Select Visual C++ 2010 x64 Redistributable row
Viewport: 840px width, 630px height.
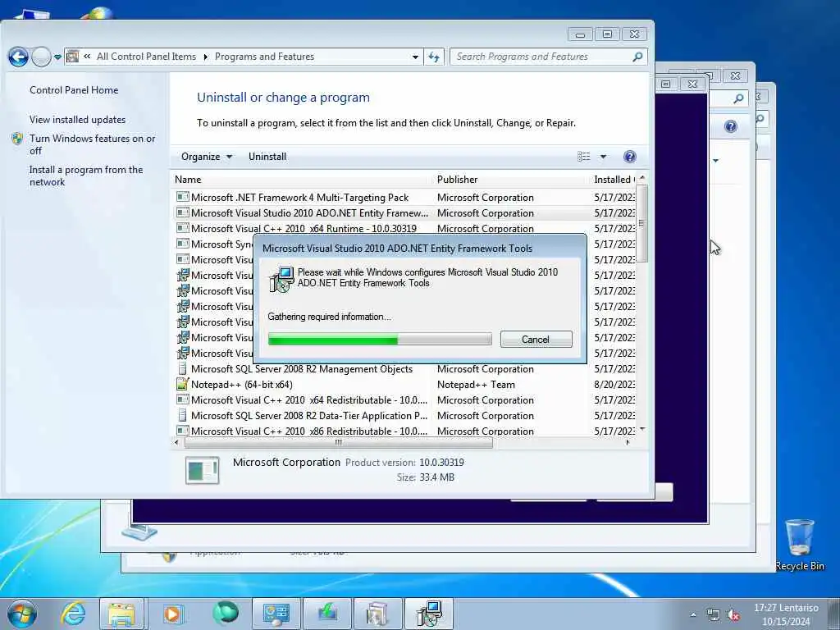(404, 399)
